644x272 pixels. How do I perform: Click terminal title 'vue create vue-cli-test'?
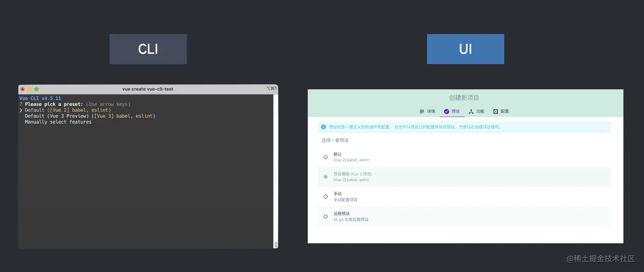148,89
